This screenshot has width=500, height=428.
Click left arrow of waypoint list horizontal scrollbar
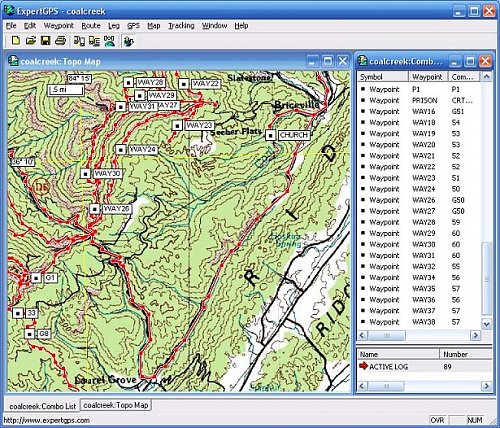[x=363, y=335]
